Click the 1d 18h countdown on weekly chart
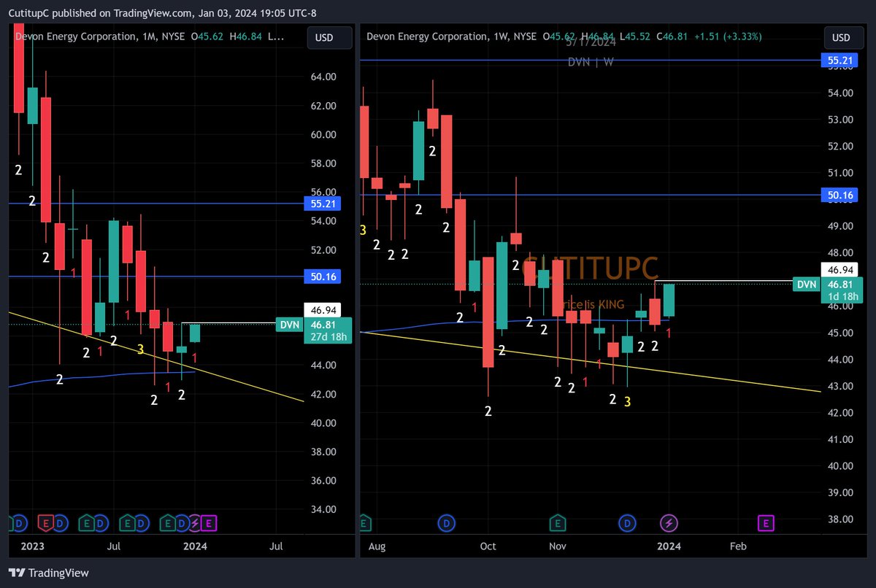876x588 pixels. point(842,297)
